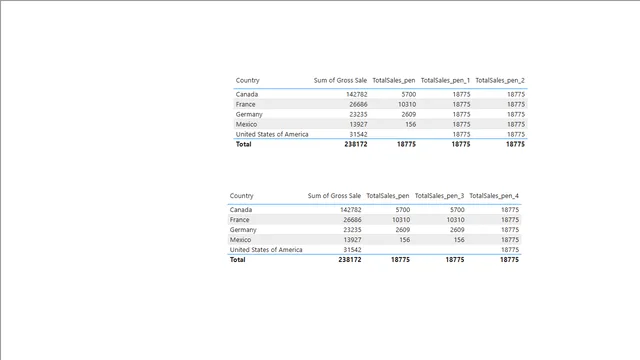Click Mexico's 156 under TotalSales_pen_3
This screenshot has width=640, height=360.
(x=459, y=240)
